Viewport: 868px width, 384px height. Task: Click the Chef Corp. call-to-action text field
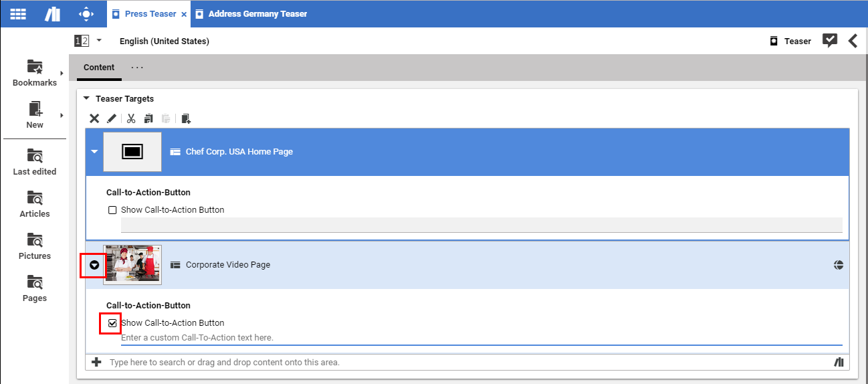tap(481, 225)
